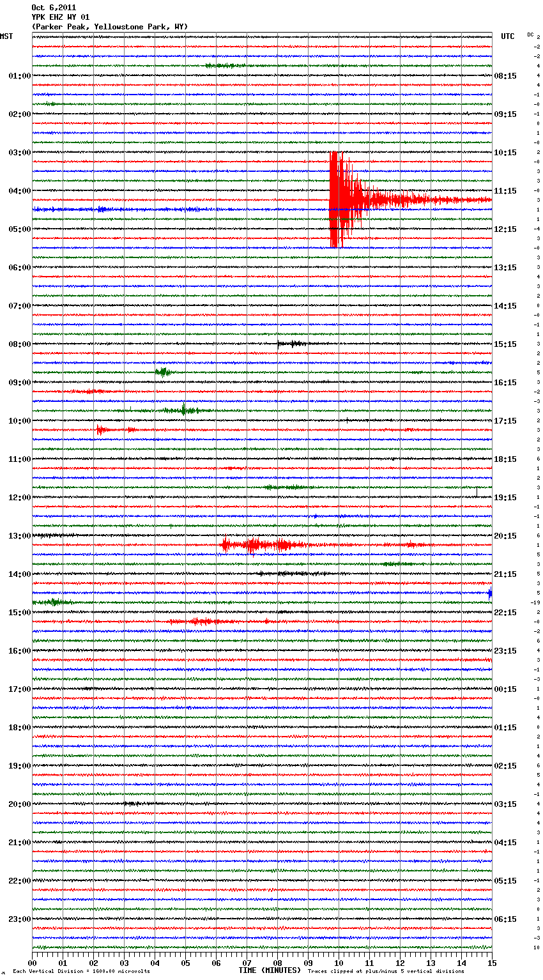Click the '00:15' UTC time label
This screenshot has width=543, height=980.
point(505,689)
